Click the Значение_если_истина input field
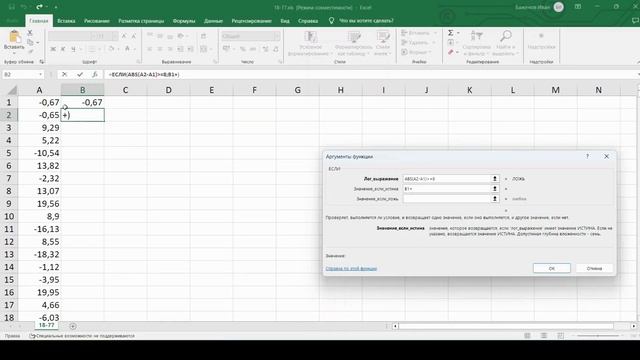The height and width of the screenshot is (360, 640). (x=447, y=189)
